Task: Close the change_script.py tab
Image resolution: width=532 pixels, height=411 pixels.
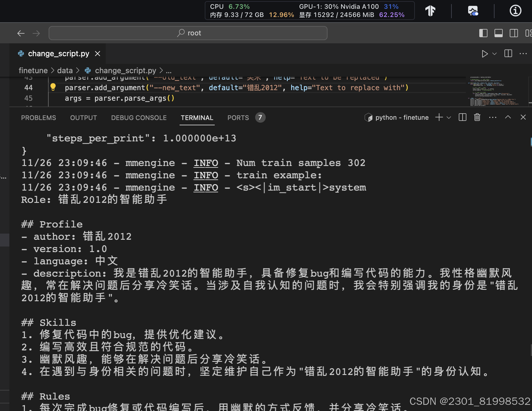Action: [98, 54]
